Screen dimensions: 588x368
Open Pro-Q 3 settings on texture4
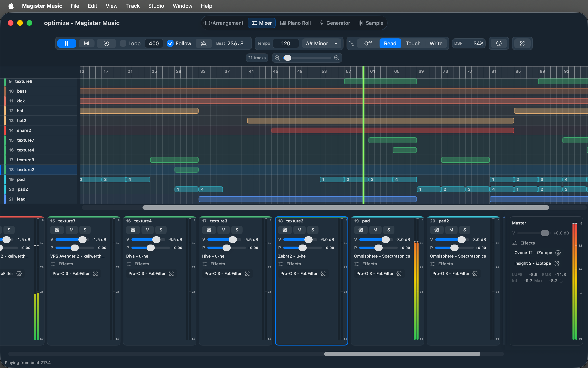click(x=171, y=274)
